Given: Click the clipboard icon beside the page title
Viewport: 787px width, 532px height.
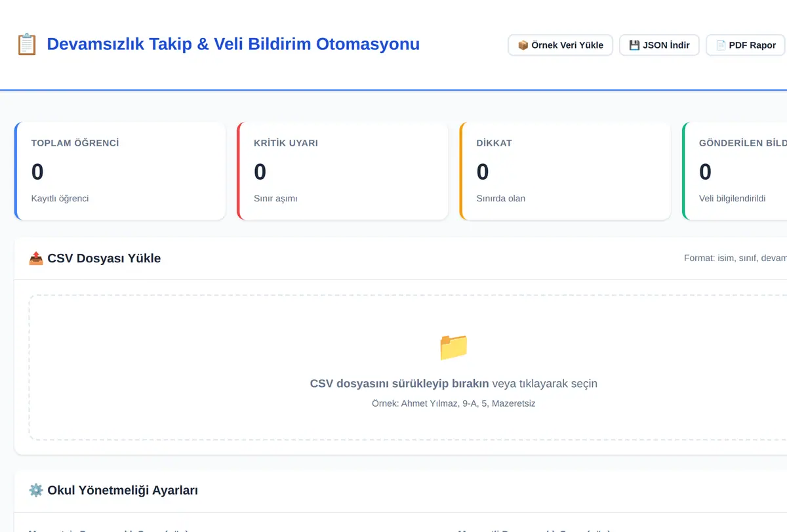Looking at the screenshot, I should coord(27,45).
